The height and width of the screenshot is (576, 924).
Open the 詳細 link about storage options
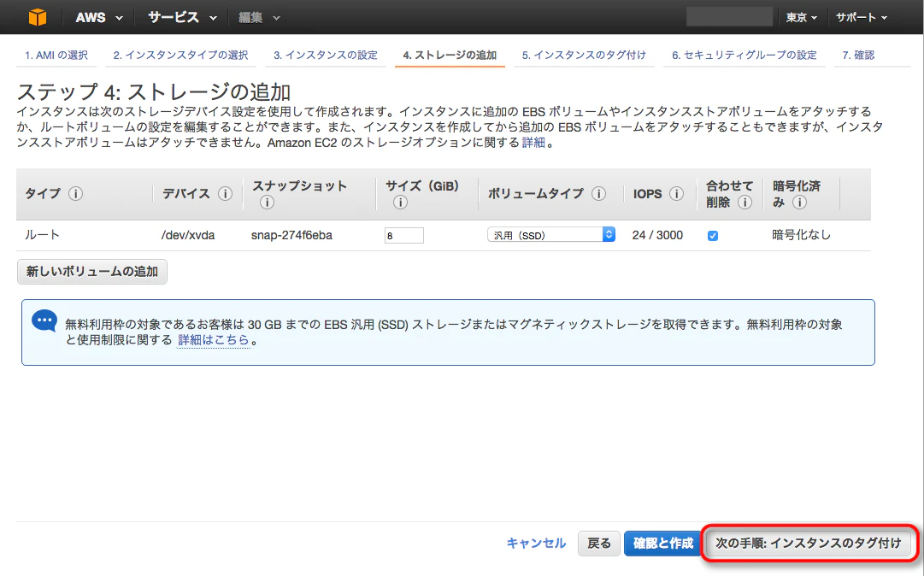tap(533, 143)
